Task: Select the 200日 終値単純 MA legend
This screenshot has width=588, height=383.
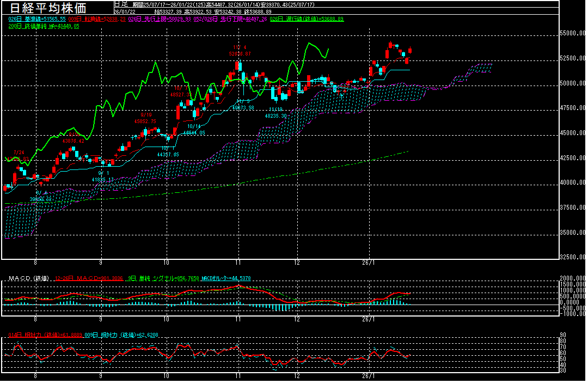Action: (44, 26)
